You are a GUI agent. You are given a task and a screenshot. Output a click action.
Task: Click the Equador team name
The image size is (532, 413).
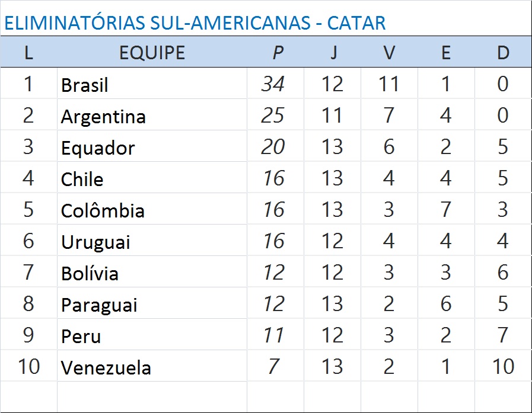[98, 148]
